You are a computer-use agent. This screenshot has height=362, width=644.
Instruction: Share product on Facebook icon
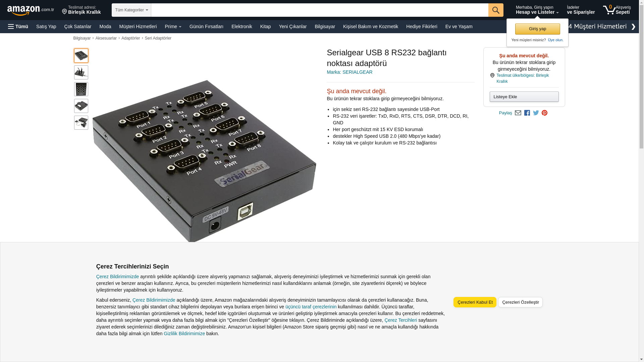(x=527, y=113)
